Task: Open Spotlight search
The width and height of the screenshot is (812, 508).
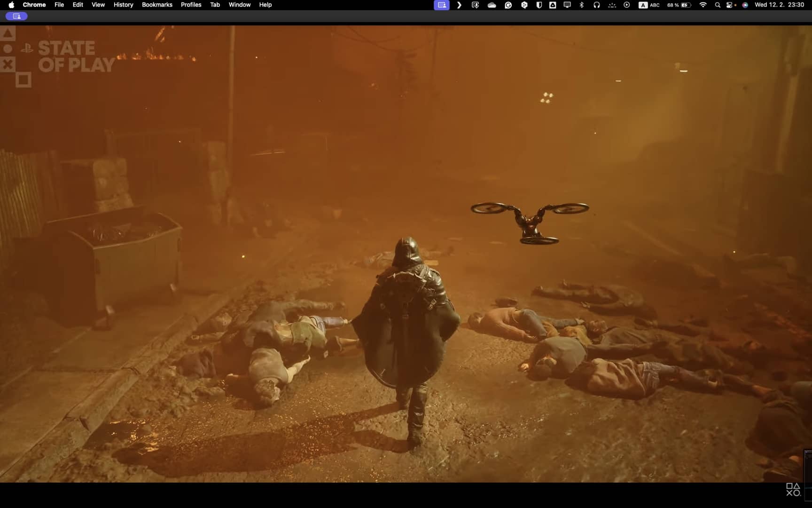Action: coord(718,5)
